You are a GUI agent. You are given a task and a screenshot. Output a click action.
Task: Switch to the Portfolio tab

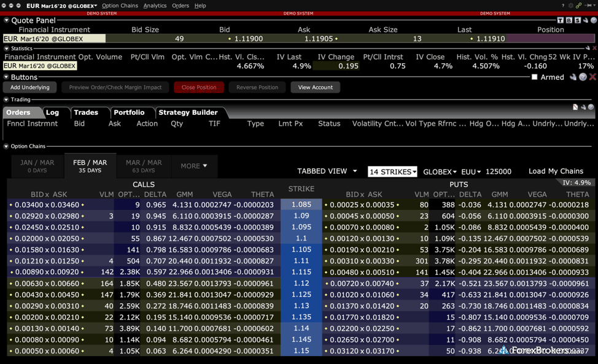click(129, 112)
